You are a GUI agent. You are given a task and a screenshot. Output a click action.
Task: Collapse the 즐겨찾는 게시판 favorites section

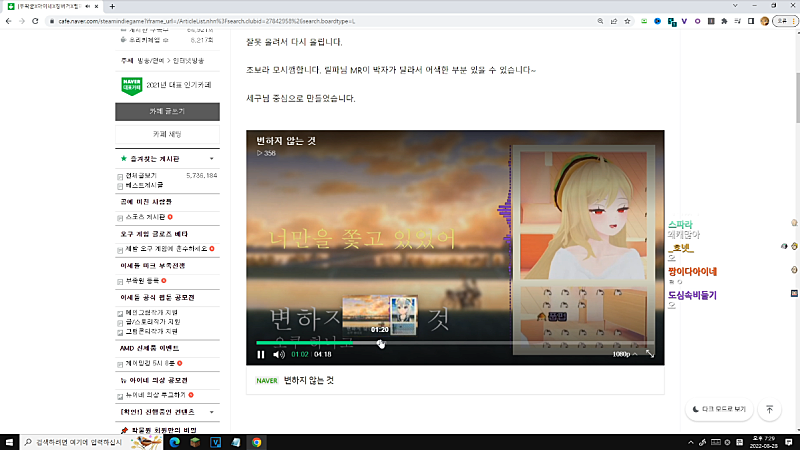click(x=211, y=159)
